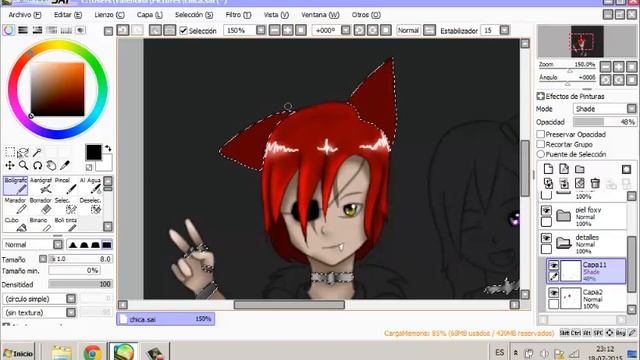Open the Archivo menu
The width and height of the screenshot is (640, 360).
[x=24, y=15]
